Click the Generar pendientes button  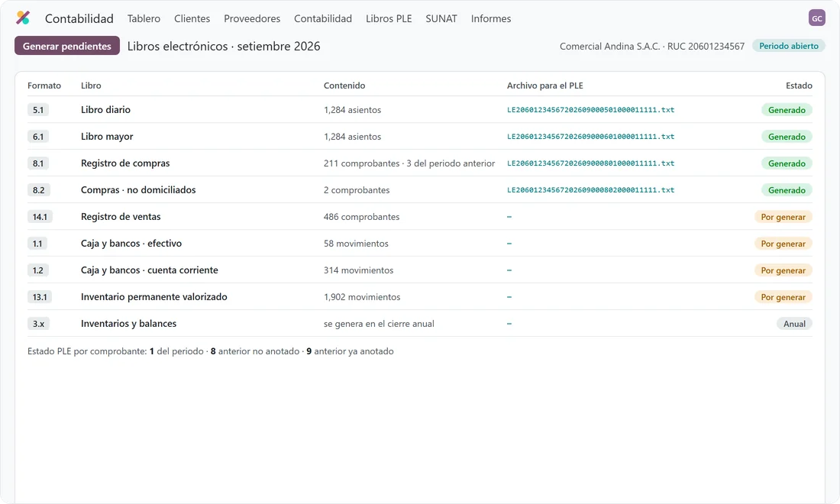coord(67,46)
